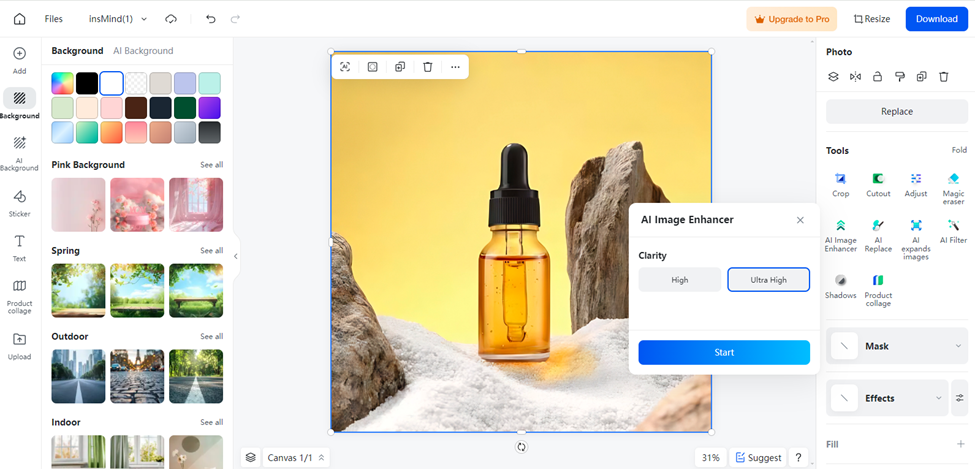Click the Download button
This screenshot has height=469, width=975.
tap(936, 19)
